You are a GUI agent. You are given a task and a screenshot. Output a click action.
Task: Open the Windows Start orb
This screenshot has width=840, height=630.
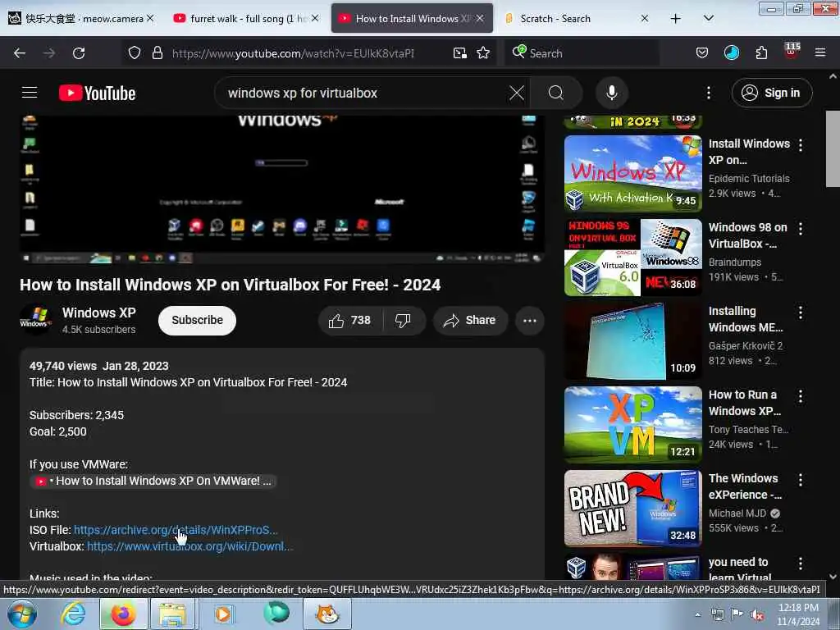click(x=21, y=614)
